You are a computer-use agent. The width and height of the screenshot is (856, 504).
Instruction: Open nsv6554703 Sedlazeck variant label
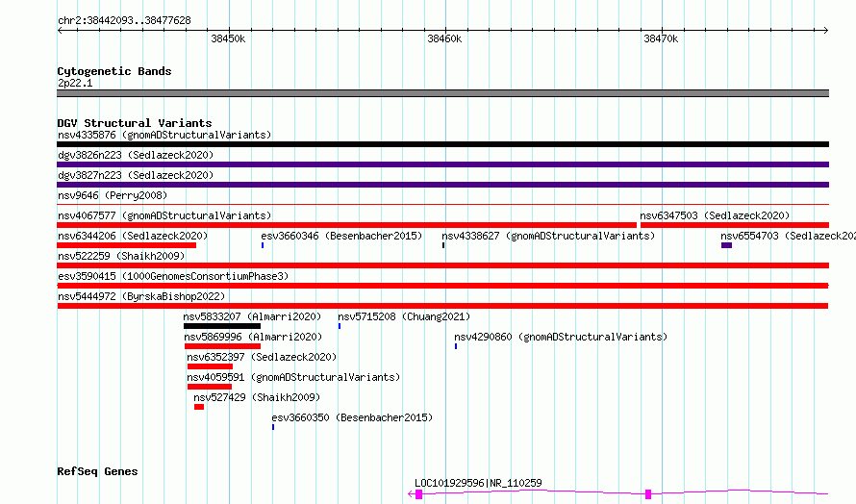point(788,236)
